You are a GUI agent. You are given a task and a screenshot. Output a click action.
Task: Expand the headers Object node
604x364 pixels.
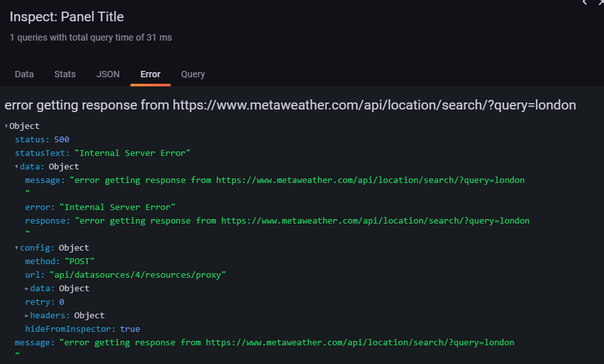pos(26,316)
